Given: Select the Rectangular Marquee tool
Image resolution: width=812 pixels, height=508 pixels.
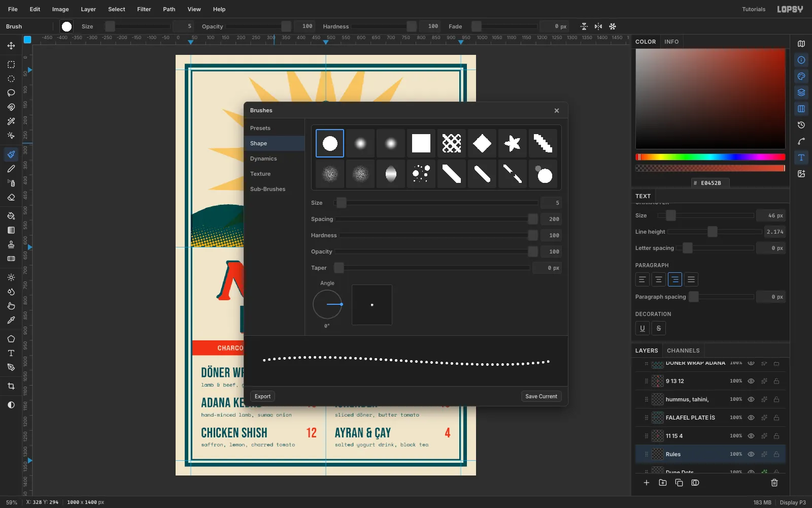Looking at the screenshot, I should pos(11,65).
